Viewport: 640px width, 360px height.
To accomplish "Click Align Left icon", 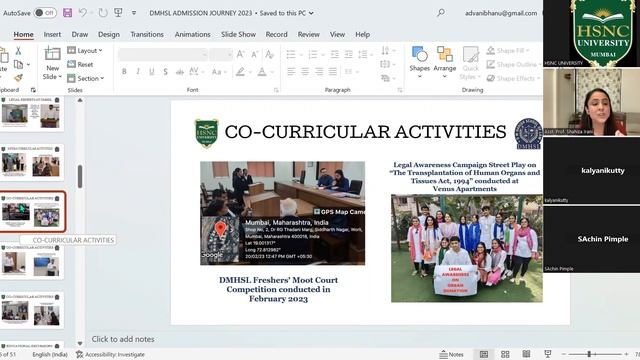I will pyautogui.click(x=291, y=72).
